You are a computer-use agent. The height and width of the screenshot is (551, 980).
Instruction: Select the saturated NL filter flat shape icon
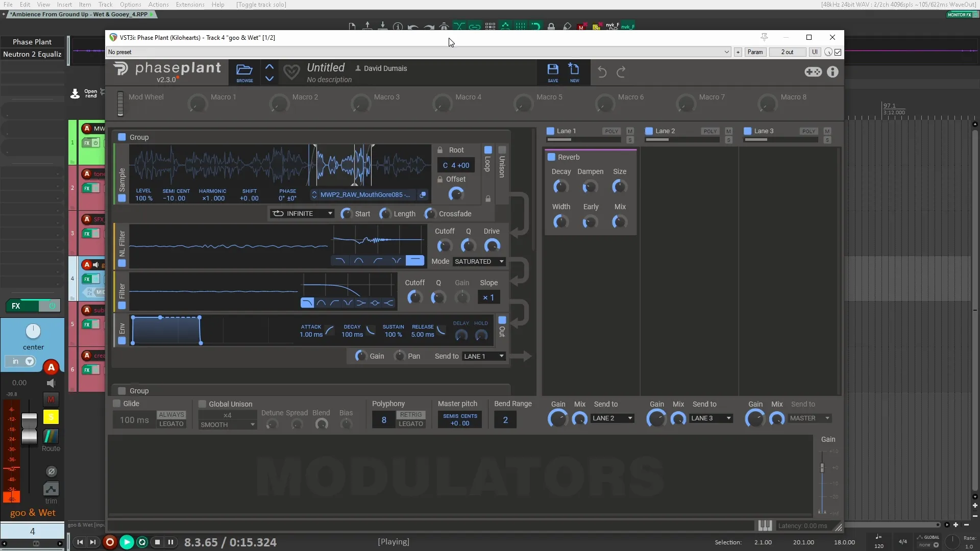point(415,261)
